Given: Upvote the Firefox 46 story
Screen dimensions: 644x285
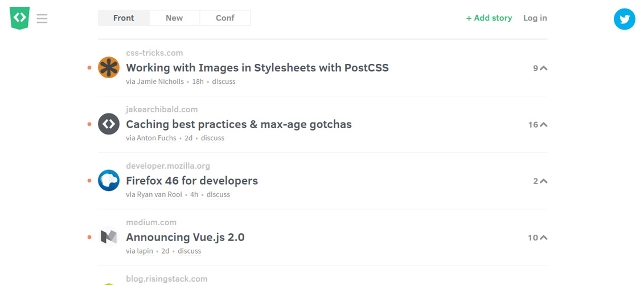Looking at the screenshot, I should [x=543, y=181].
